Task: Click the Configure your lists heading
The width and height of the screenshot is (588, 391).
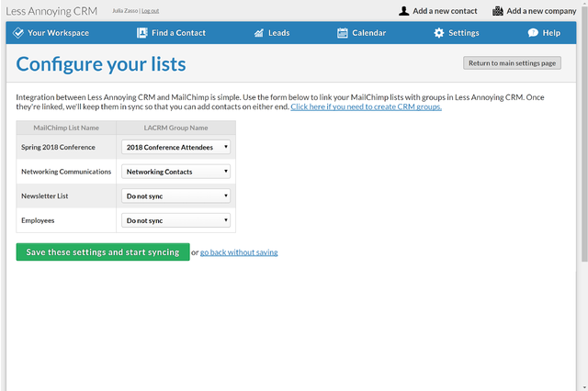Action: (x=101, y=64)
